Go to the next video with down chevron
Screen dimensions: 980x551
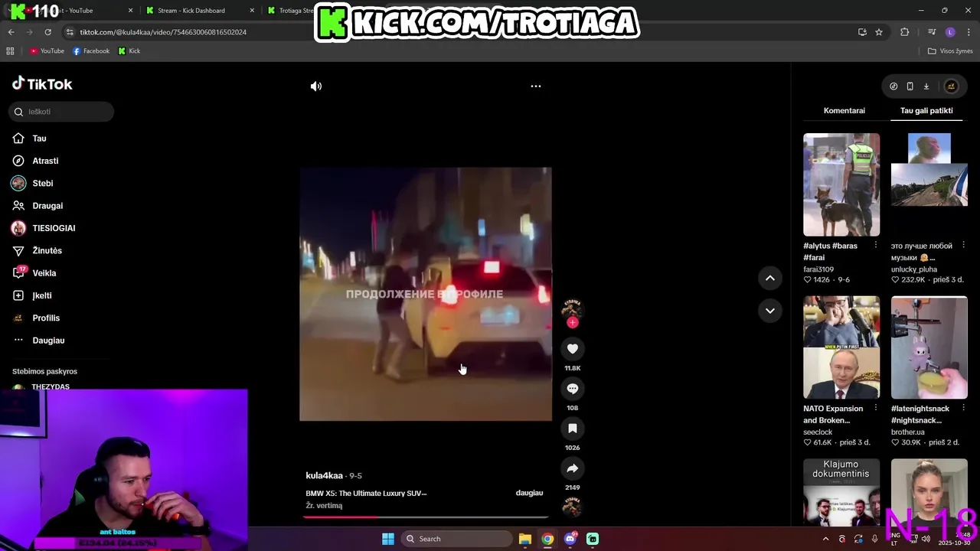tap(770, 311)
